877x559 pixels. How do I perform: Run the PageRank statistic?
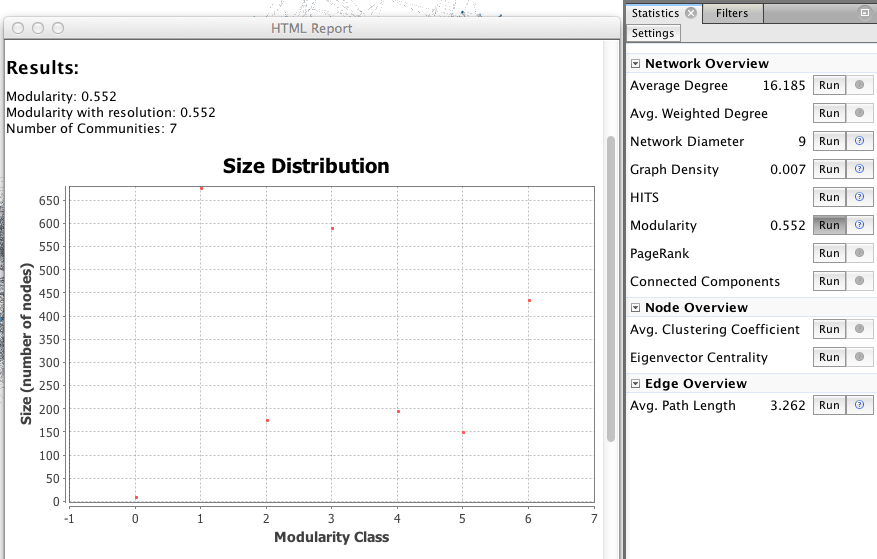[x=829, y=253]
